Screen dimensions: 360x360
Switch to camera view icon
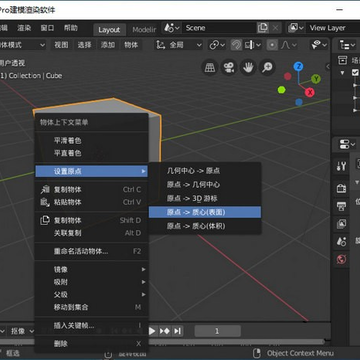[x=229, y=68]
